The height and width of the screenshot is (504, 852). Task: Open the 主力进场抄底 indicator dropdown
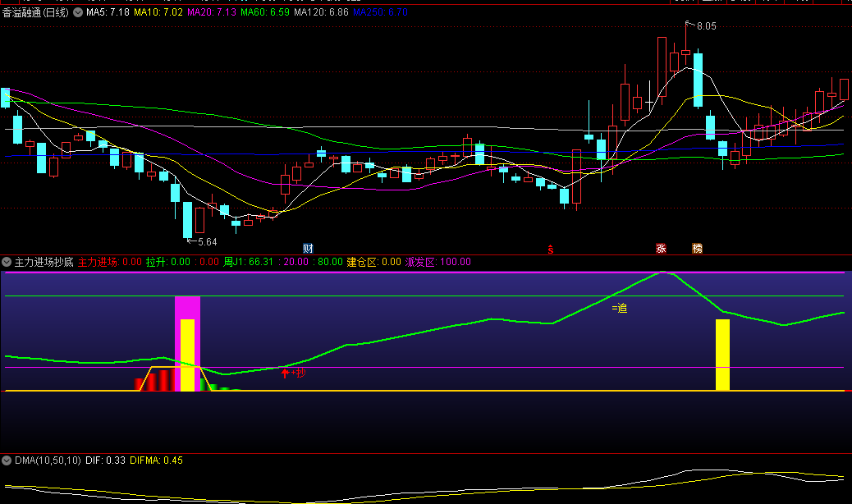click(x=7, y=262)
